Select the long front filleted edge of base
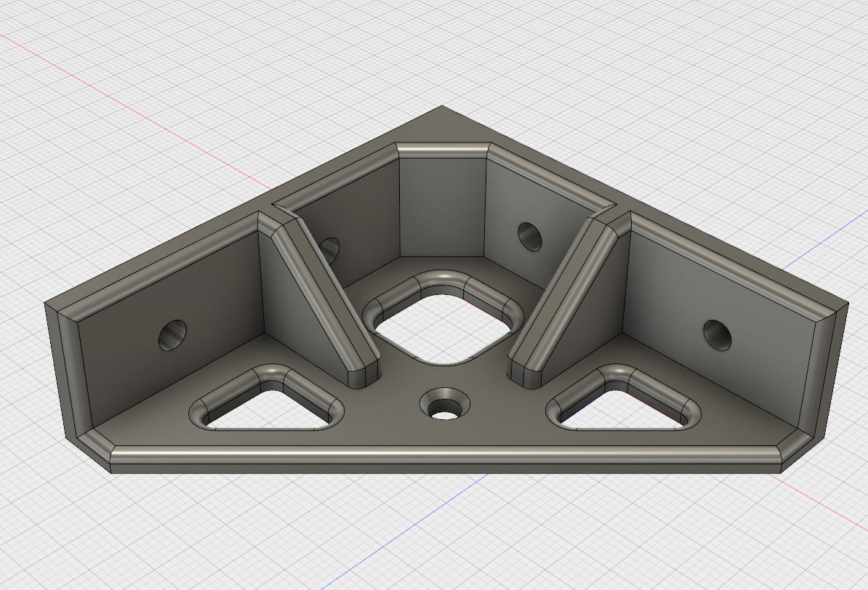Image resolution: width=868 pixels, height=590 pixels. 446,455
